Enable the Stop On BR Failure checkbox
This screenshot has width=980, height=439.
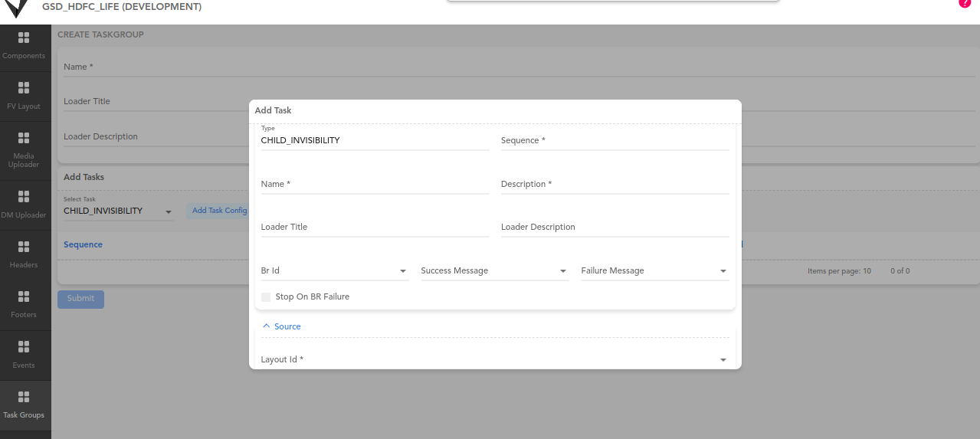coord(266,296)
